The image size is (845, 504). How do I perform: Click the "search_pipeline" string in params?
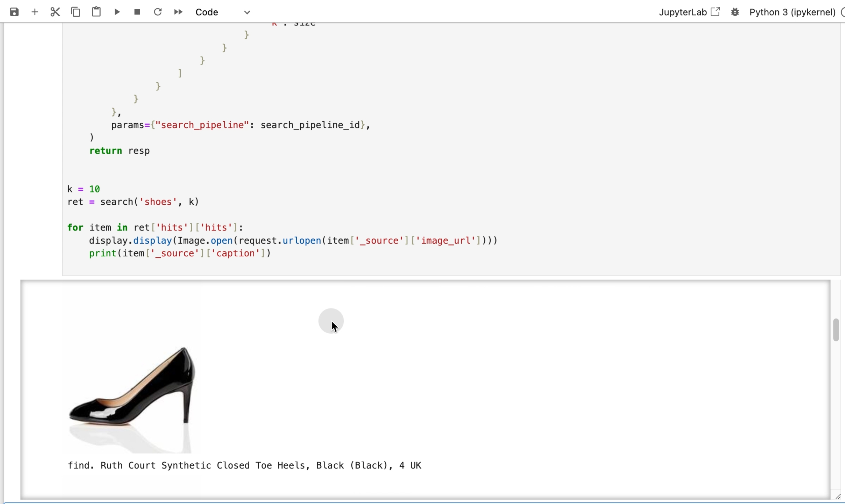pos(202,125)
